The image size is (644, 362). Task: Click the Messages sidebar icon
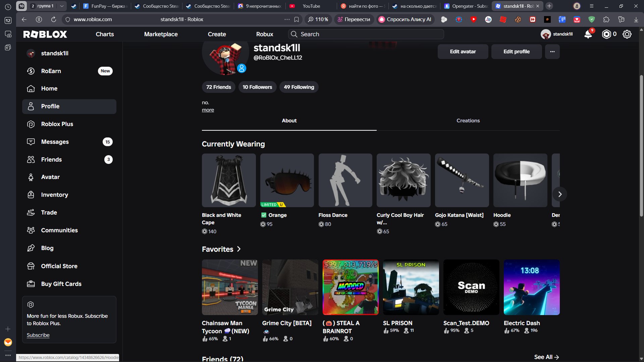[x=31, y=142]
